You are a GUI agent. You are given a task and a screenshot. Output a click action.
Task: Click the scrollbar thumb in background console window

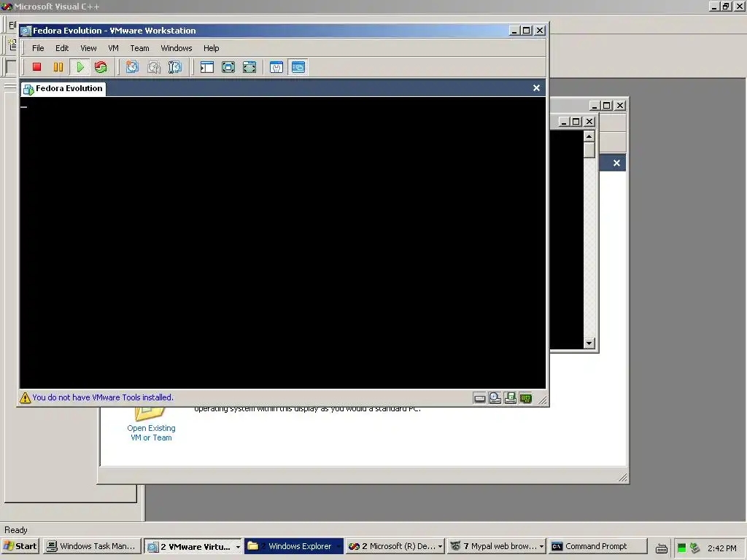[x=589, y=150]
